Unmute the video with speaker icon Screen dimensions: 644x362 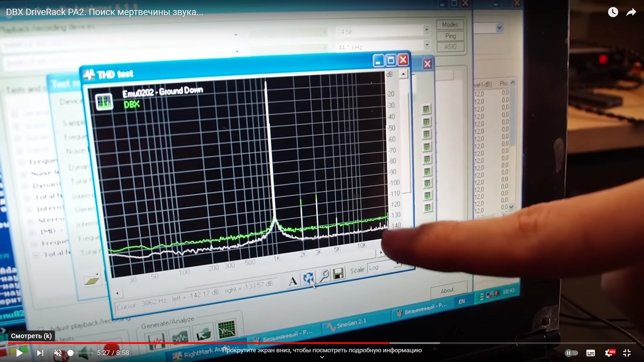point(58,353)
